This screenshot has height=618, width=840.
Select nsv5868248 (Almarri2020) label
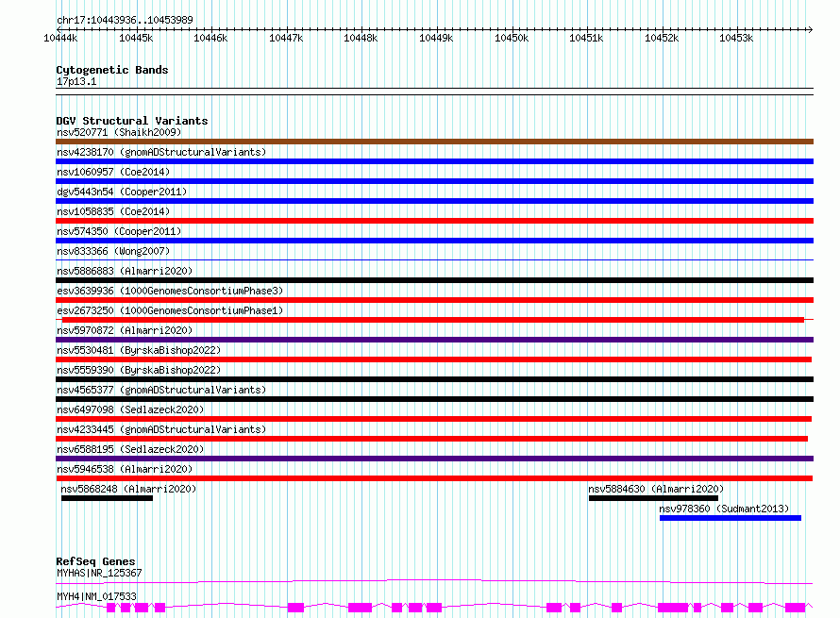pos(128,489)
